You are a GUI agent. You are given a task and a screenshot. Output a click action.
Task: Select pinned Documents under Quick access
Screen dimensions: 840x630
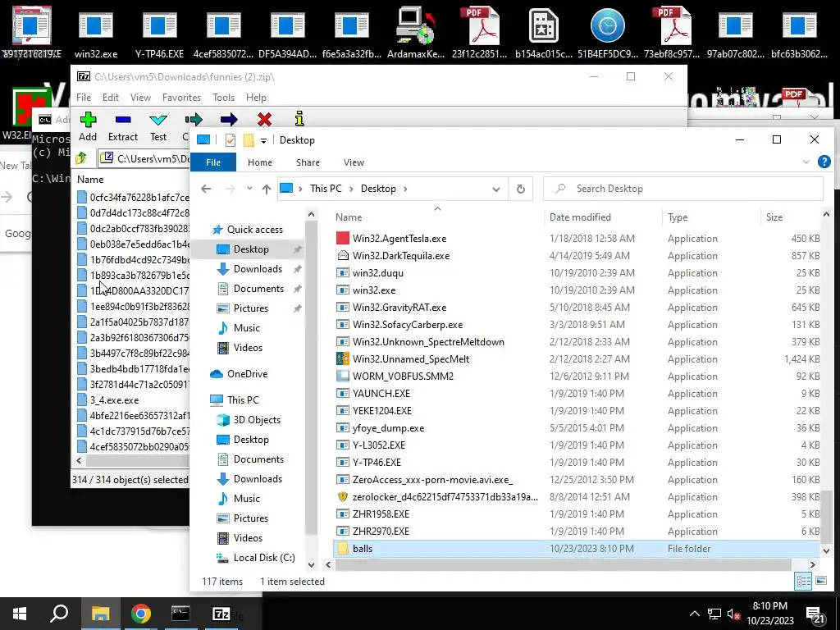(258, 289)
